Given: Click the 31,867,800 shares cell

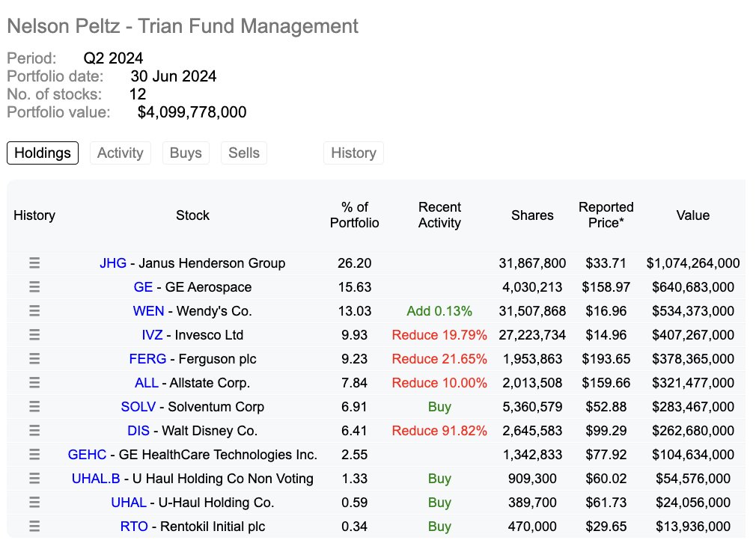Looking at the screenshot, I should pyautogui.click(x=532, y=263).
